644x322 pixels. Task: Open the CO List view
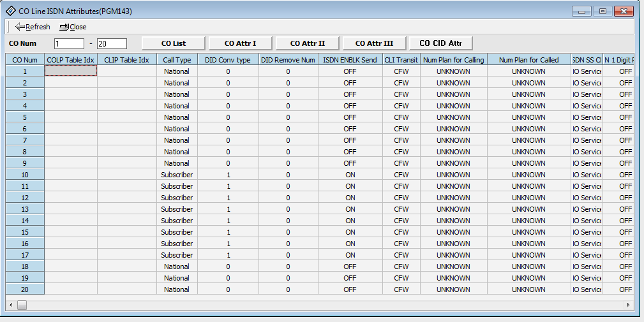[x=174, y=43]
